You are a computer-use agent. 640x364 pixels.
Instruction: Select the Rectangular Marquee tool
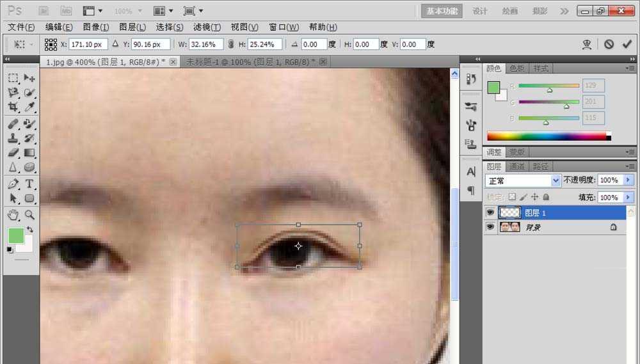click(13, 78)
